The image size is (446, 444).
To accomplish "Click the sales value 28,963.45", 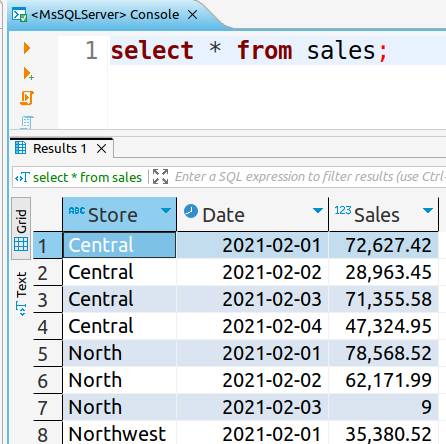I will pyautogui.click(x=383, y=272).
